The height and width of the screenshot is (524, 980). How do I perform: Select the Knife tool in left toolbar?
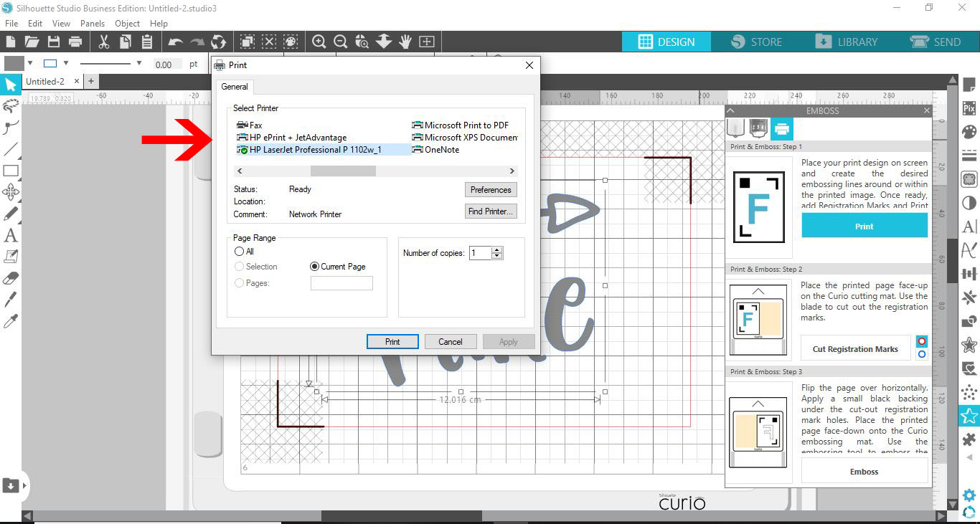click(x=11, y=299)
